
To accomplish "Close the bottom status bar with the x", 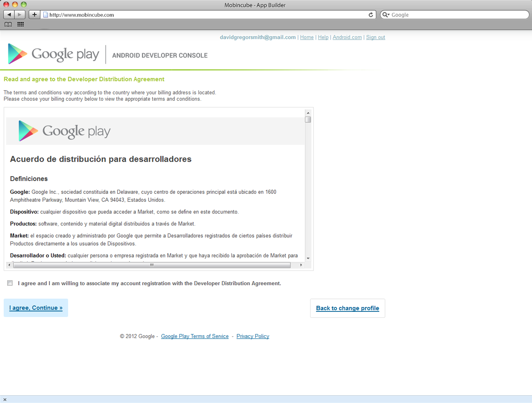I will [5, 400].
